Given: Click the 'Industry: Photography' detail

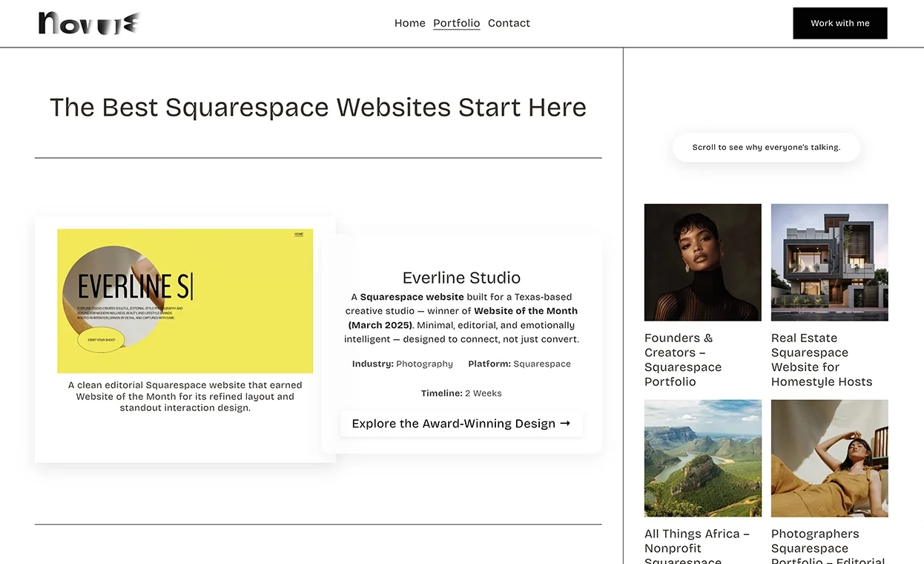Looking at the screenshot, I should pyautogui.click(x=403, y=364).
